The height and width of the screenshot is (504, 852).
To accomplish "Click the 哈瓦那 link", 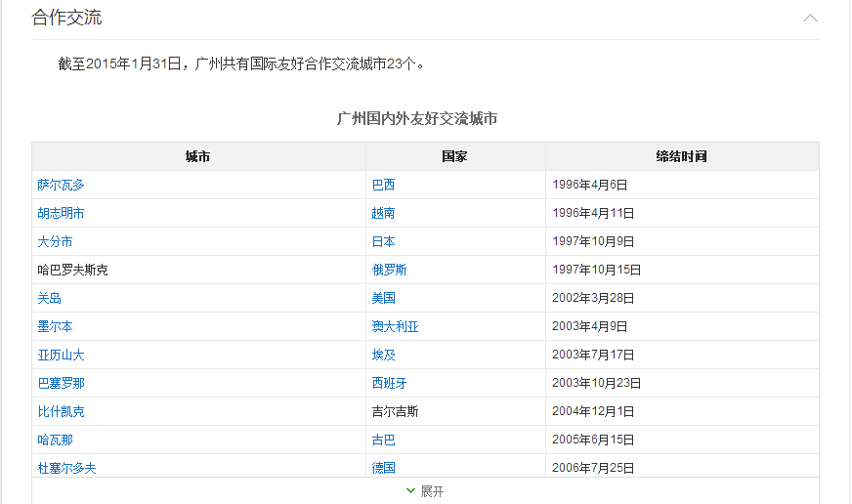I will click(55, 440).
